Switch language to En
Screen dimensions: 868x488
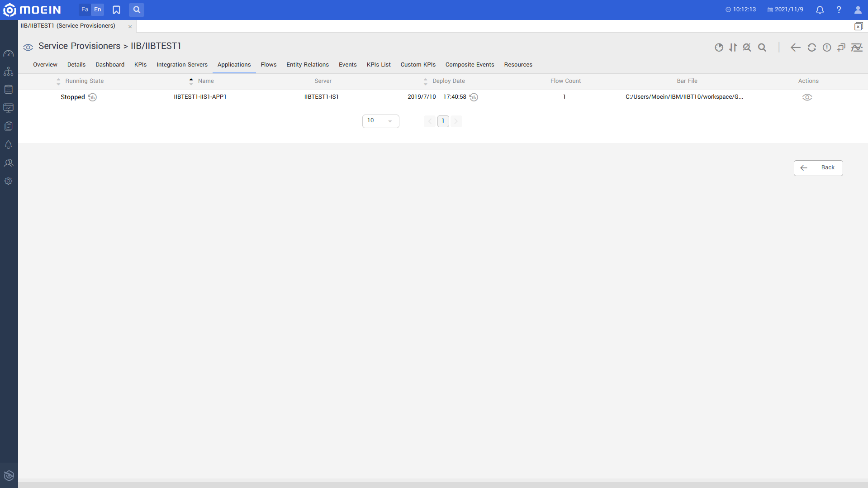coord(98,10)
